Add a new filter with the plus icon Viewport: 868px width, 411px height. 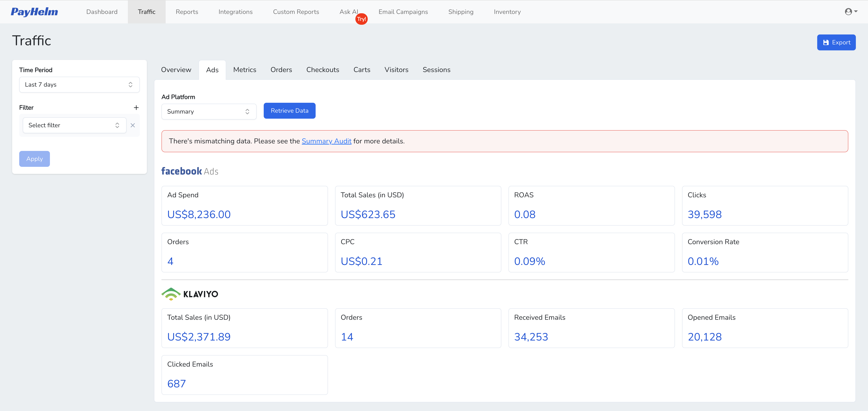point(136,107)
